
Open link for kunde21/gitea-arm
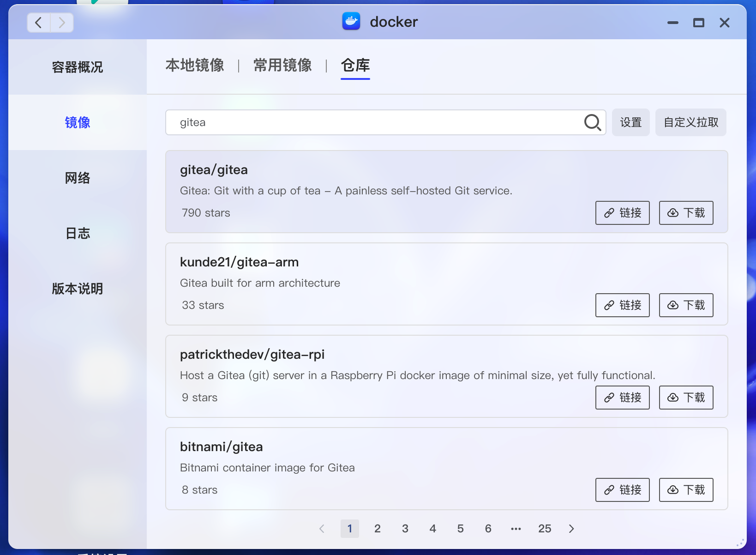pyautogui.click(x=622, y=305)
